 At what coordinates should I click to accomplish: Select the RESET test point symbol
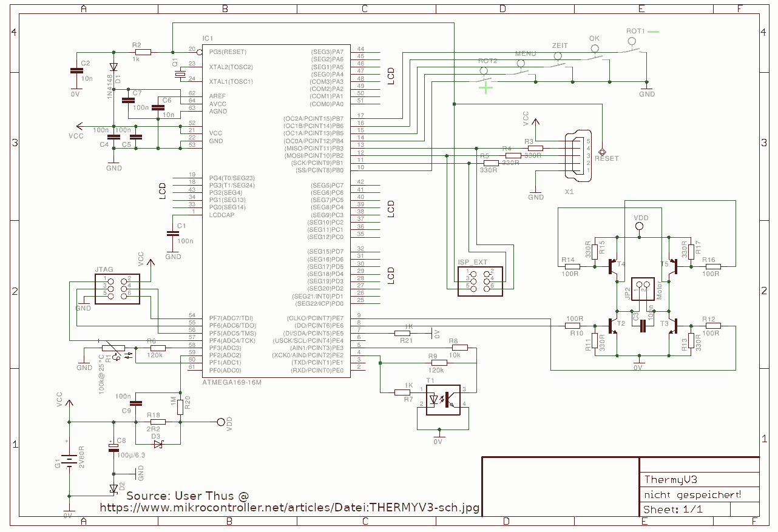pos(602,151)
